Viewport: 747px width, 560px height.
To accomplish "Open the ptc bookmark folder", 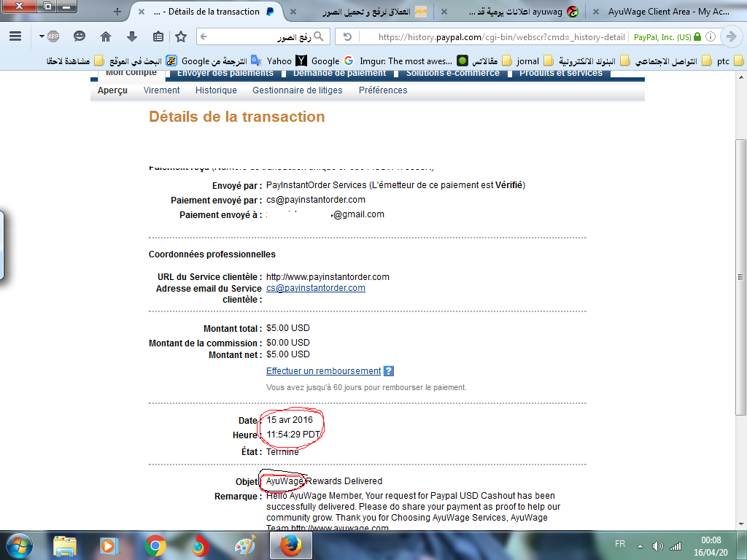I will [729, 61].
